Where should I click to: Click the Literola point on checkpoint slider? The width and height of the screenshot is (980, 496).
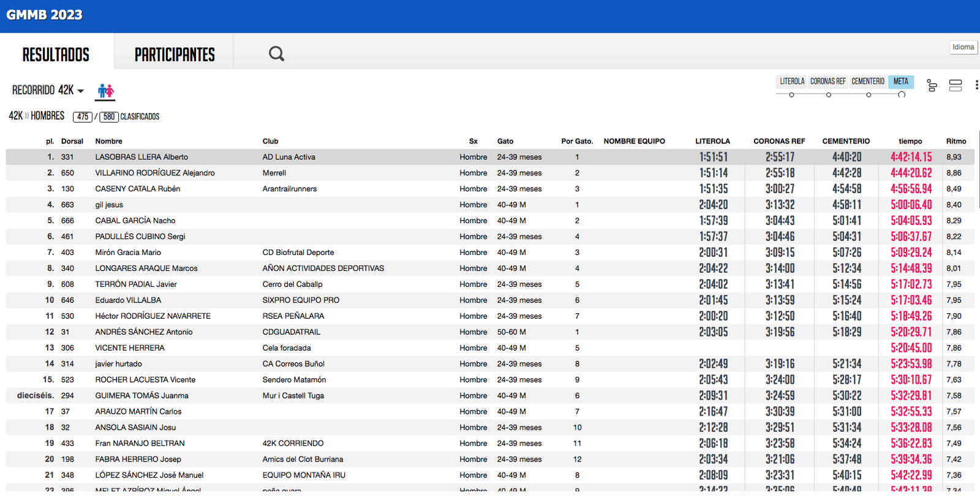click(x=791, y=95)
